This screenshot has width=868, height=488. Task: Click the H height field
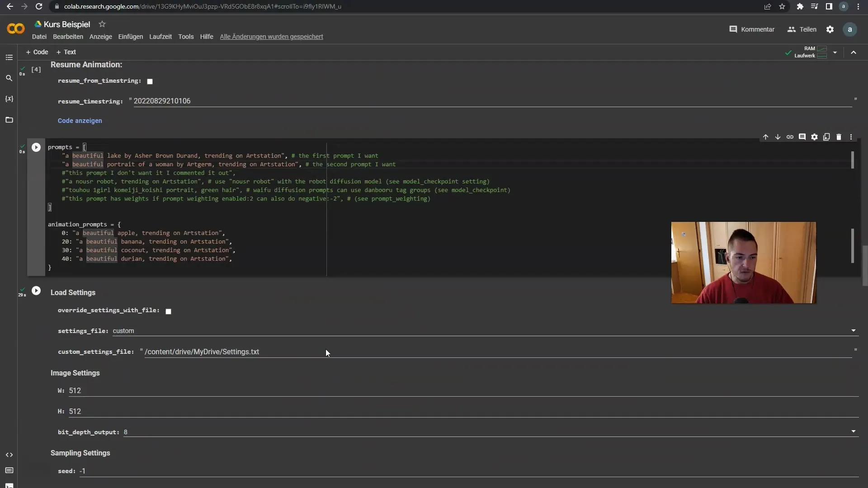(463, 411)
